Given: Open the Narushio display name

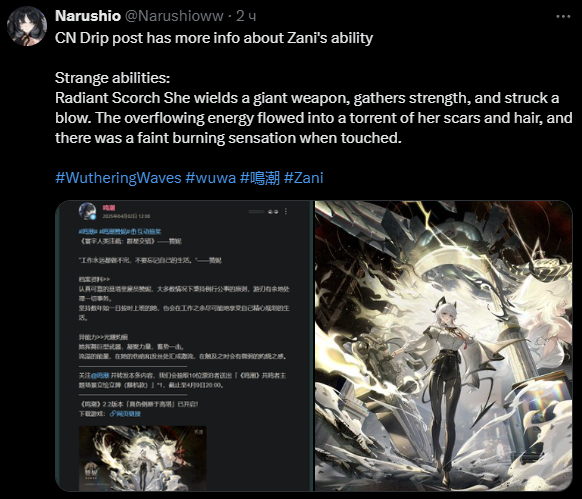Looking at the screenshot, I should (x=88, y=16).
